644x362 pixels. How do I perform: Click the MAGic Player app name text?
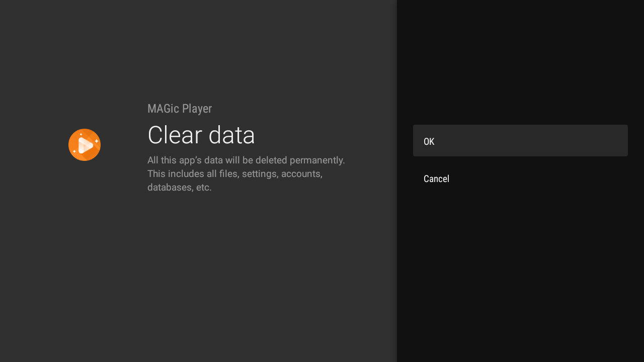click(180, 109)
